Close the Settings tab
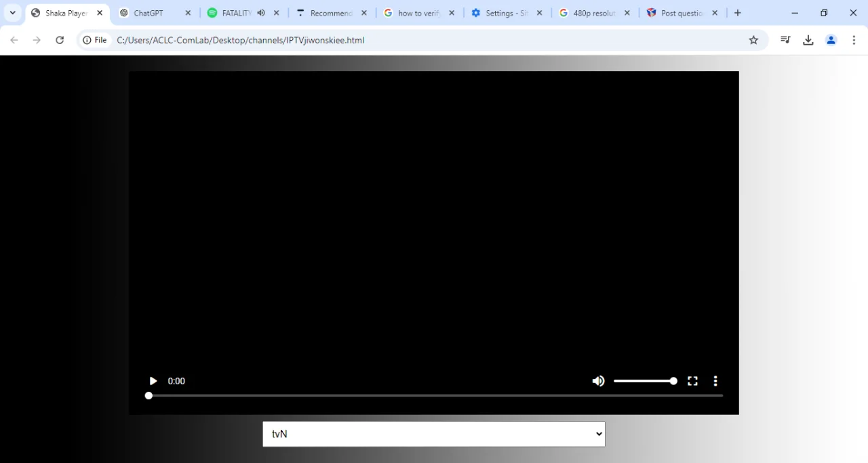The height and width of the screenshot is (463, 868). (540, 13)
